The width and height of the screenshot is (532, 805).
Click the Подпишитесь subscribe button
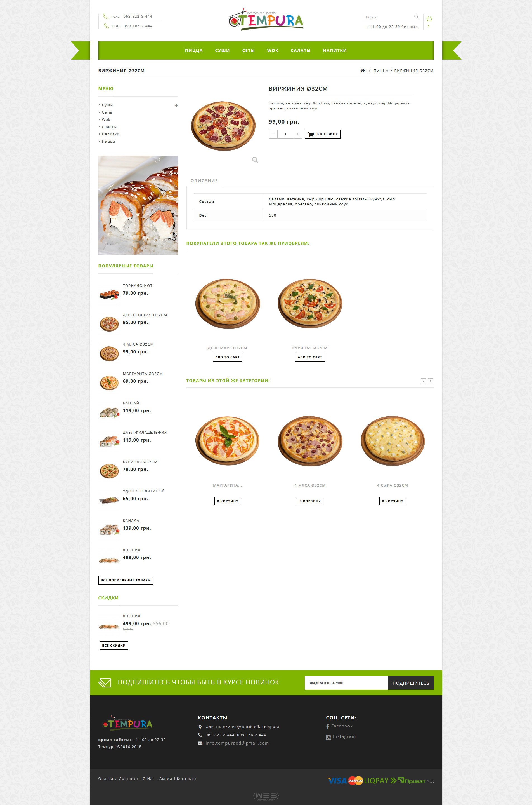coord(411,683)
